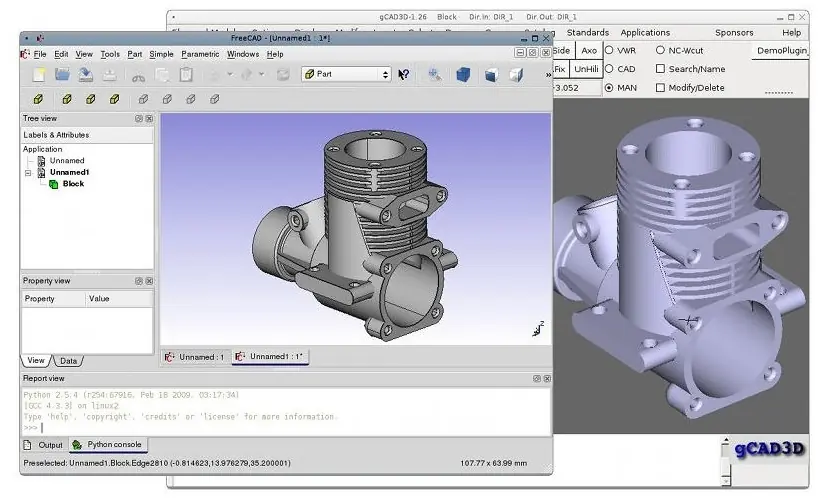Click the Copy icon in FreeCAD toolbar
The width and height of the screenshot is (830, 500).
pyautogui.click(x=162, y=75)
